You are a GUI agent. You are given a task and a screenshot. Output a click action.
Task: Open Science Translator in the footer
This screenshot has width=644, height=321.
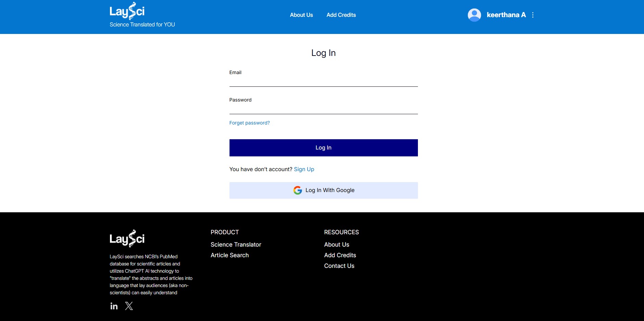click(236, 245)
